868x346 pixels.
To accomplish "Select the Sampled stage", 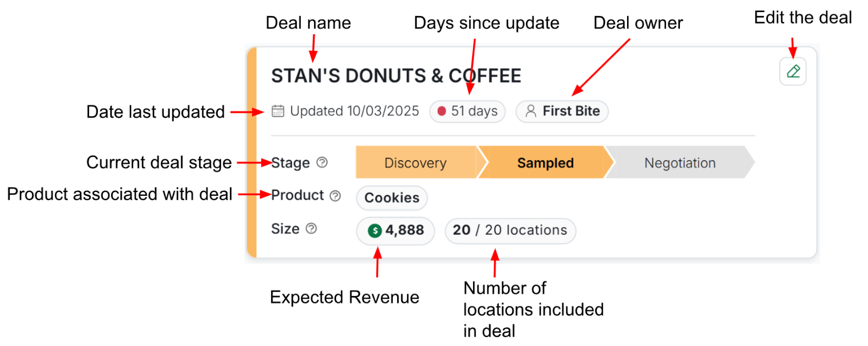I will 546,163.
